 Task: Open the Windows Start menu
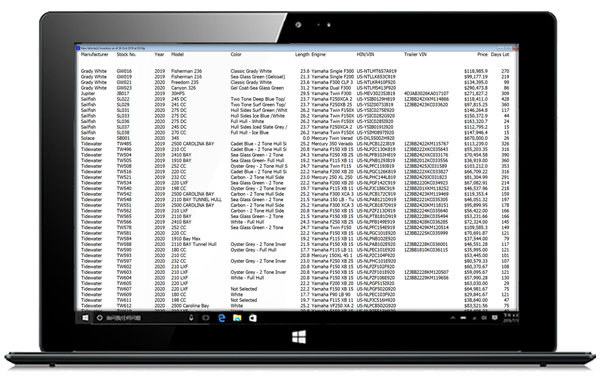(85, 318)
